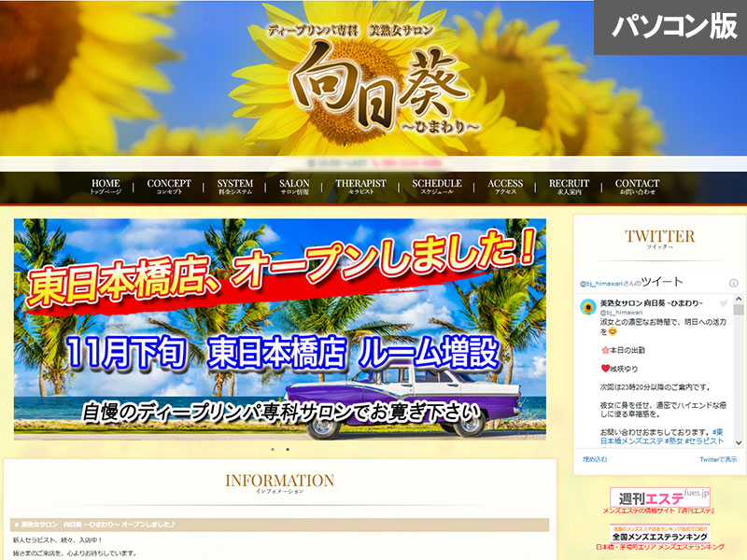
Task: Navigate to the SALON info page
Action: click(294, 187)
